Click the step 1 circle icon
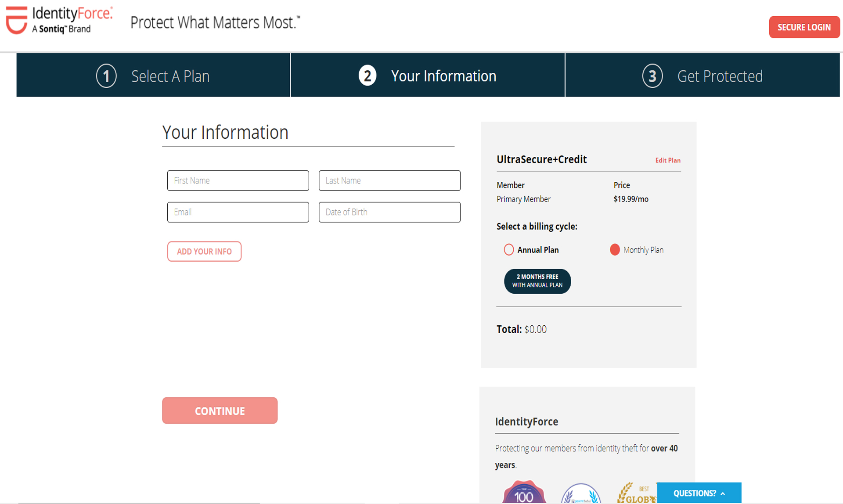The width and height of the screenshot is (843, 504). point(106,76)
